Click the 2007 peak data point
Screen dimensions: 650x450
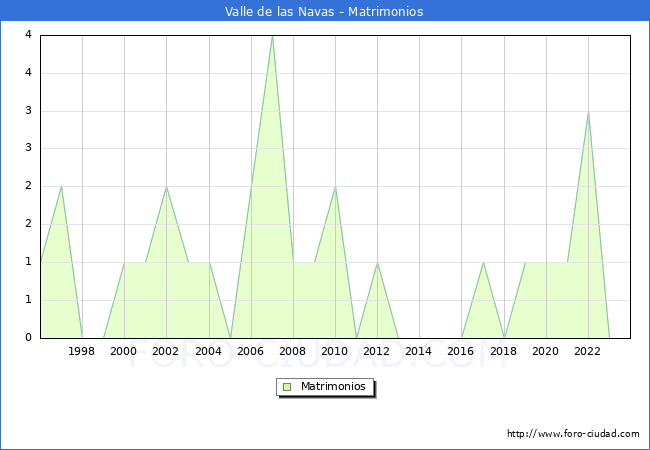[272, 36]
